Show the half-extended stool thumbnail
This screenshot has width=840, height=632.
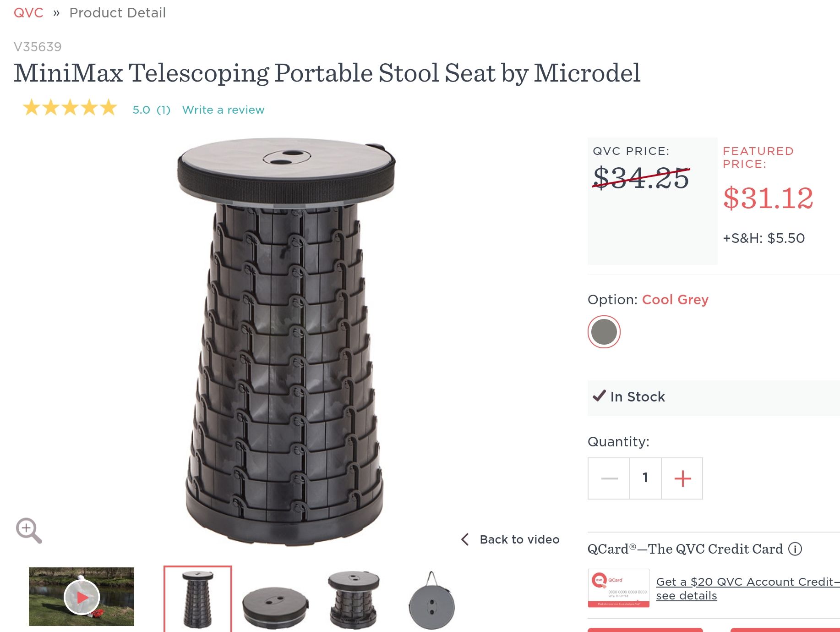click(354, 598)
